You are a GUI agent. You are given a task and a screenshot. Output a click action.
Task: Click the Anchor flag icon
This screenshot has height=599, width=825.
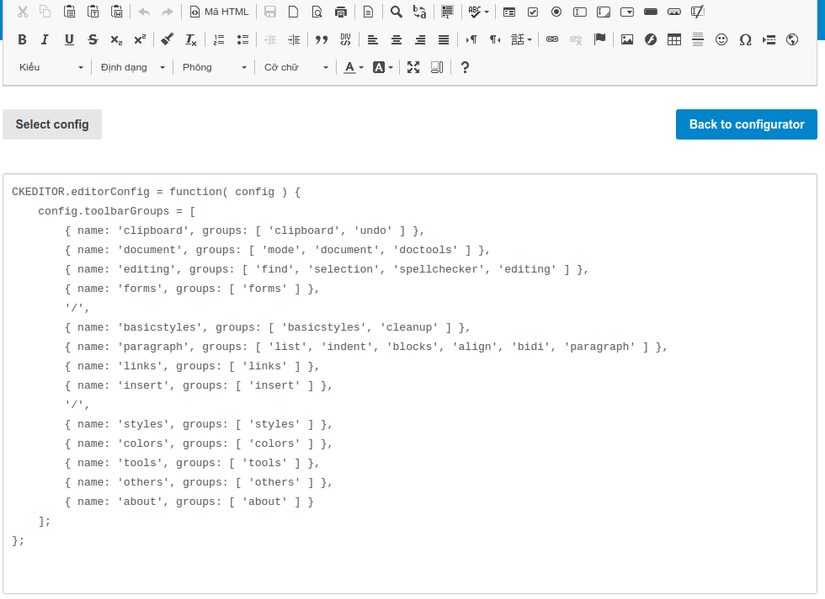coord(599,39)
